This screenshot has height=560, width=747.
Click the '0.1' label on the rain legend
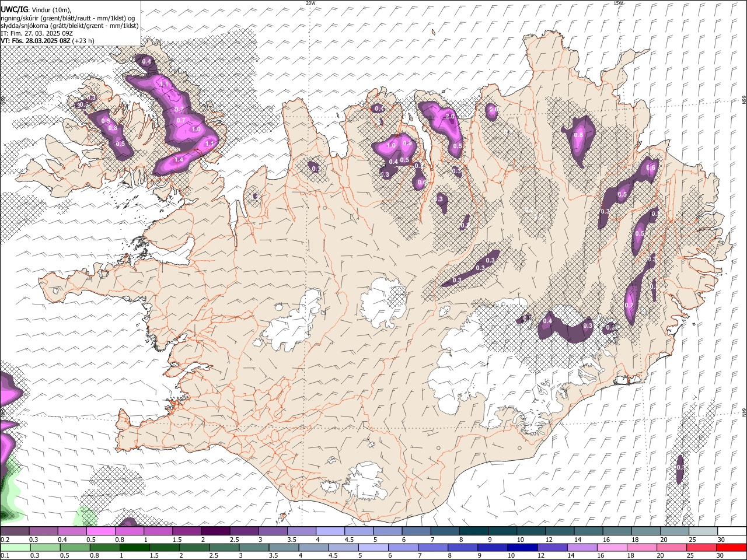click(5, 555)
